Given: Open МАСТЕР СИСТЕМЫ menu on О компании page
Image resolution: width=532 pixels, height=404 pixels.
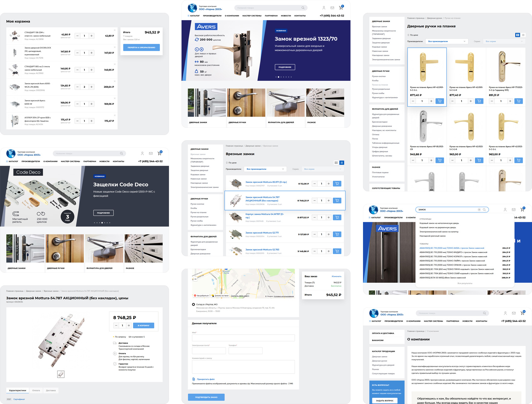Looking at the screenshot, I should (x=433, y=321).
